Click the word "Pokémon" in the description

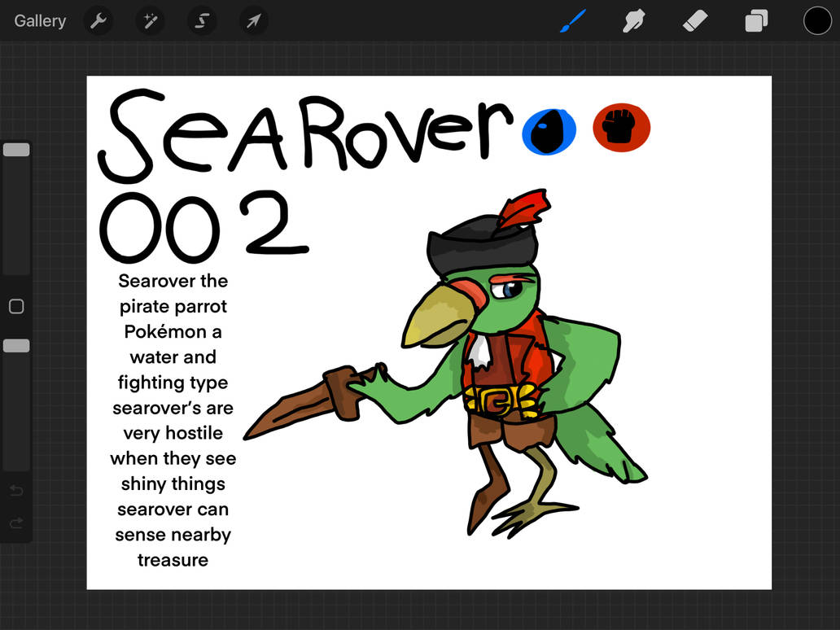pyautogui.click(x=165, y=331)
